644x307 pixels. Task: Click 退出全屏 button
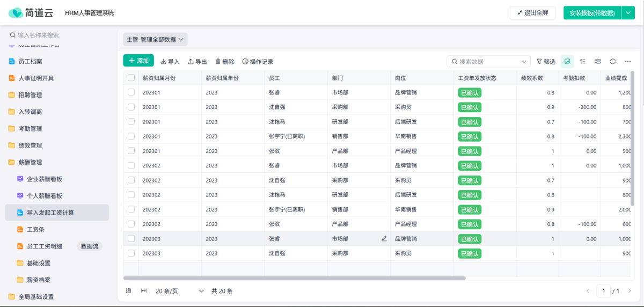click(532, 13)
